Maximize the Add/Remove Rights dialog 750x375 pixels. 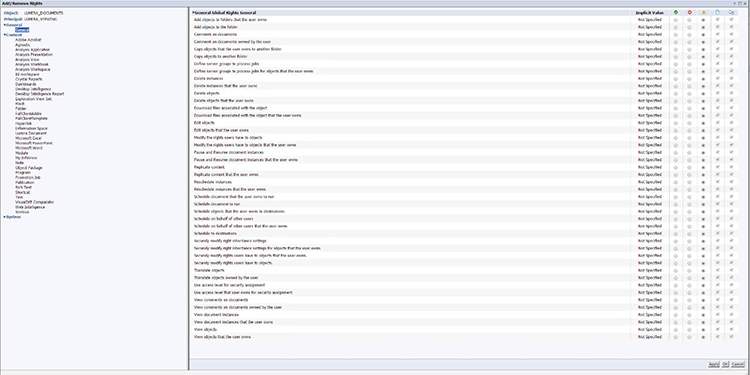(x=739, y=3)
